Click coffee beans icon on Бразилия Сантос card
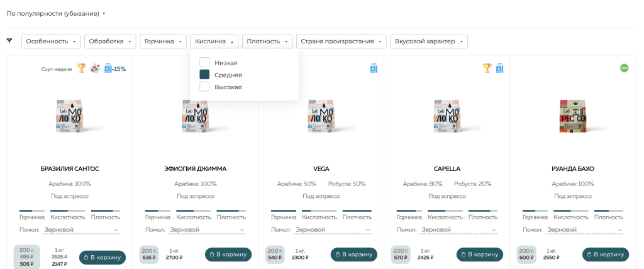The image size is (644, 269). pyautogui.click(x=95, y=68)
